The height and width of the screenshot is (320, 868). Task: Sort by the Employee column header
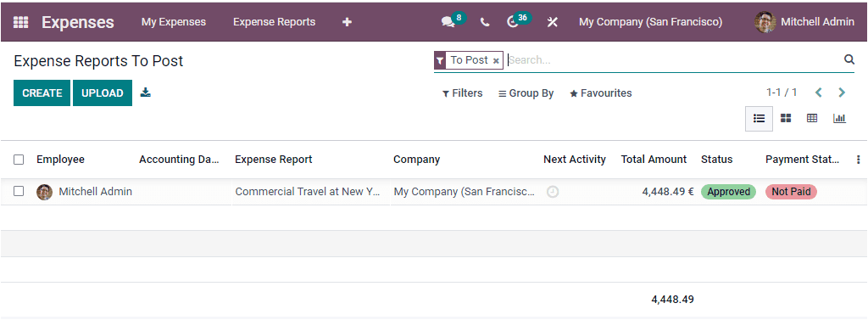60,160
